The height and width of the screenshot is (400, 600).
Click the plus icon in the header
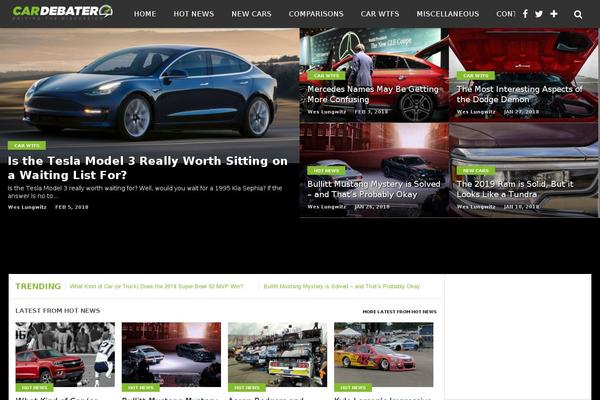(554, 14)
